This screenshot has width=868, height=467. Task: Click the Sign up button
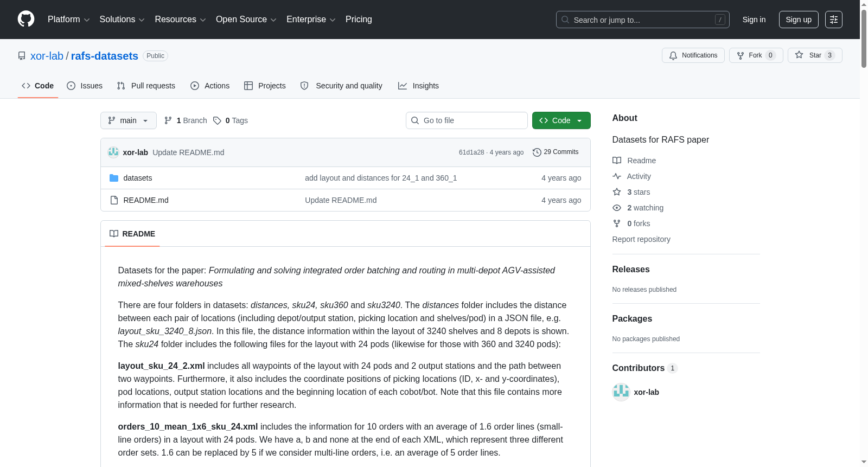pos(799,20)
